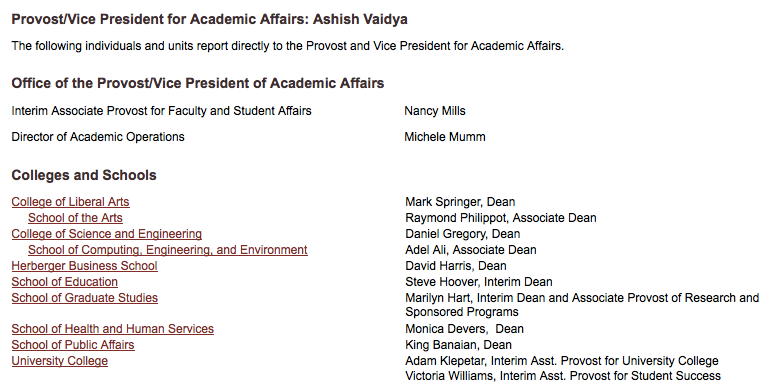This screenshot has height=389, width=777.
Task: Visit College of Science and Engineering page
Action: click(x=107, y=233)
